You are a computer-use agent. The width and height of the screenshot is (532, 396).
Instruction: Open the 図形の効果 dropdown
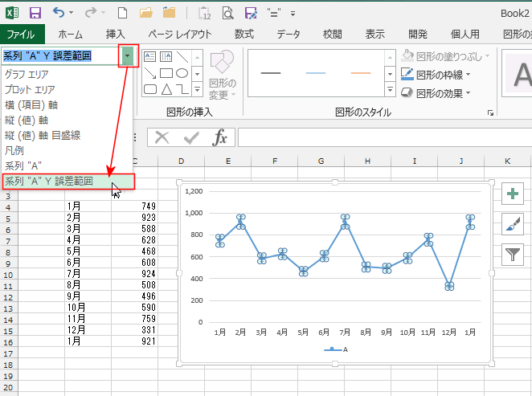(x=436, y=92)
